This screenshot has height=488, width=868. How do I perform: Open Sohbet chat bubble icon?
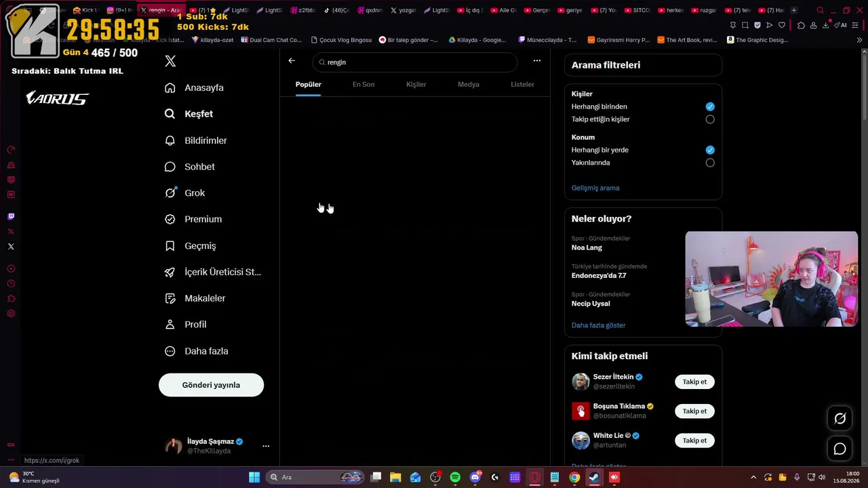tap(170, 167)
